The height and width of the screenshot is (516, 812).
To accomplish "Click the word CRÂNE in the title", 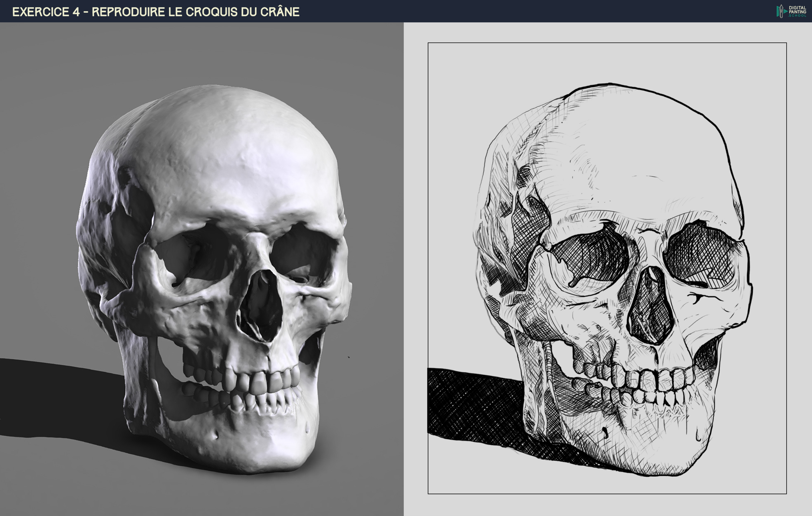I will (280, 12).
